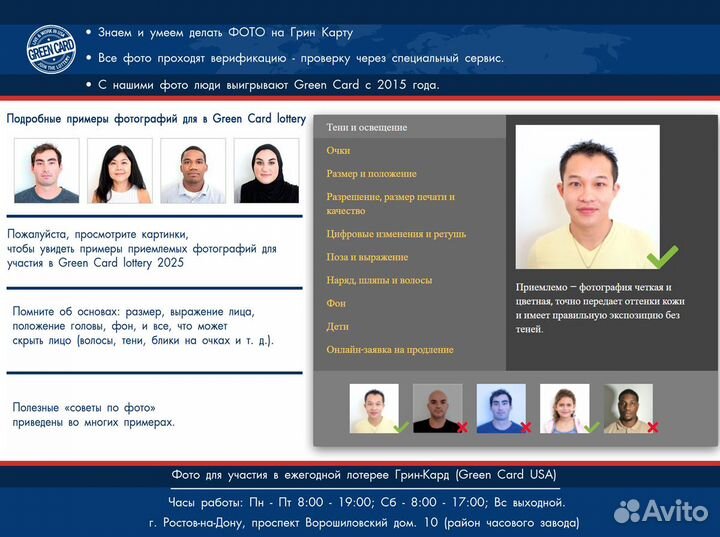This screenshot has width=720, height=537.
Task: Click red X on bald man thumbnail
Action: 462,427
